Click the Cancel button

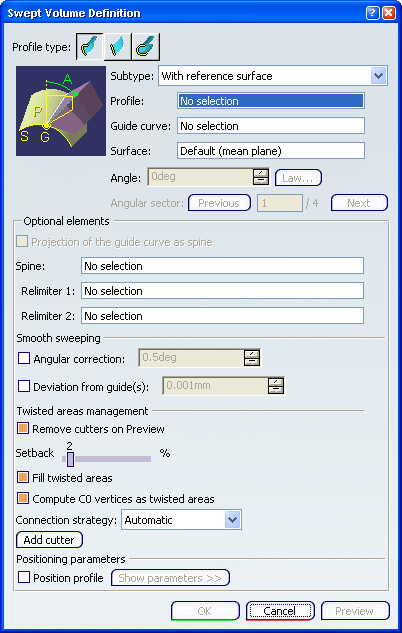coord(280,611)
